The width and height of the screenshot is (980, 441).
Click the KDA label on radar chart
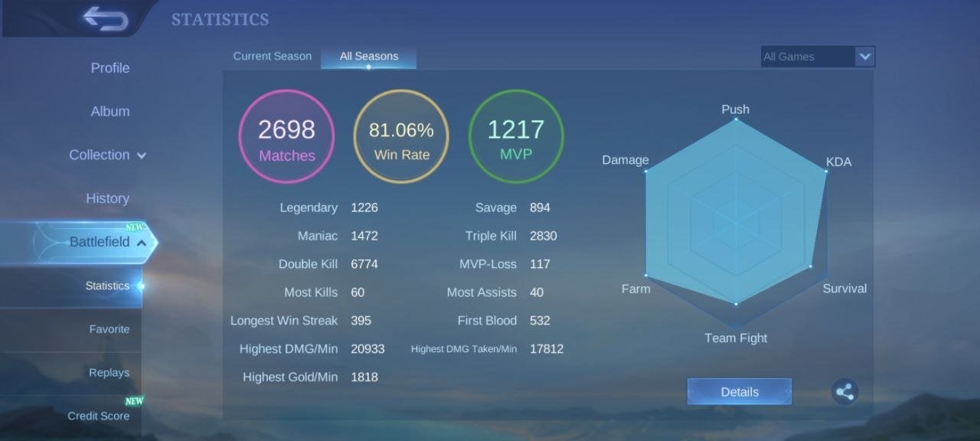[839, 162]
